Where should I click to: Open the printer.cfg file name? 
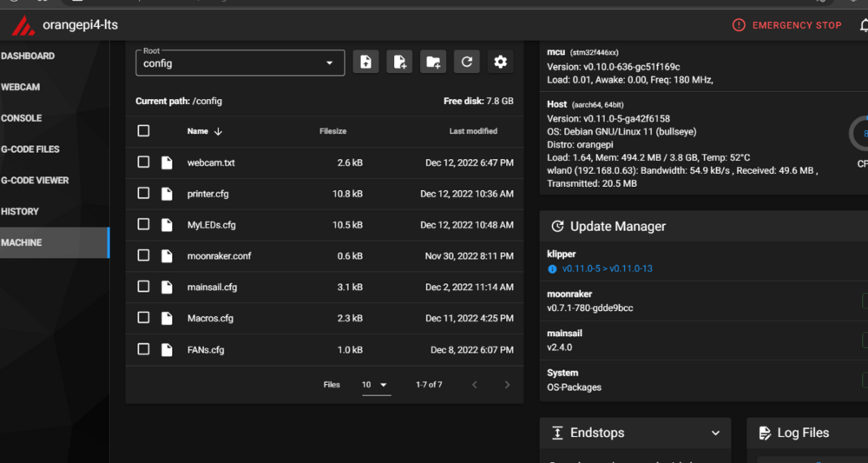tap(207, 194)
